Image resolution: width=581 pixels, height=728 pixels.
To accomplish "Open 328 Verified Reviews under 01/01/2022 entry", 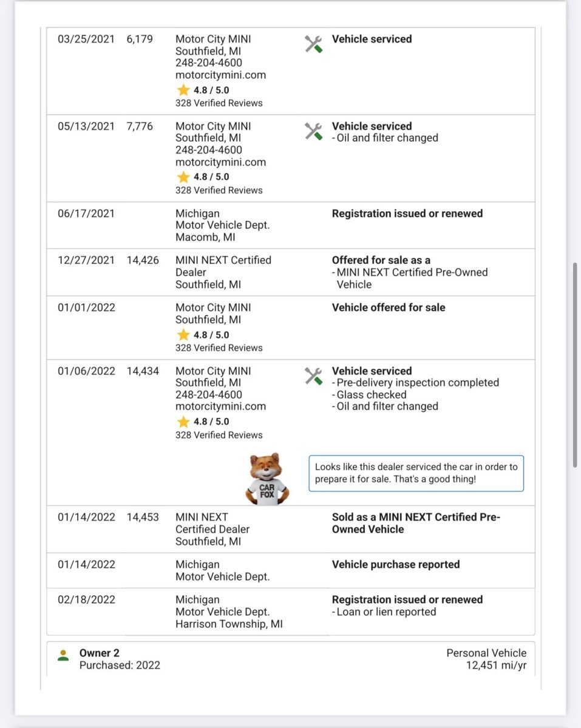I will [x=219, y=348].
